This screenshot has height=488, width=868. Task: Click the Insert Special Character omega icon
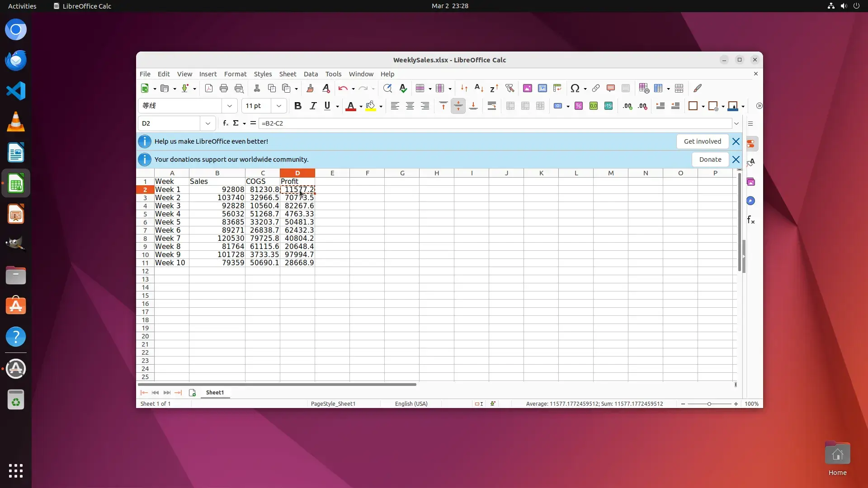(x=575, y=89)
